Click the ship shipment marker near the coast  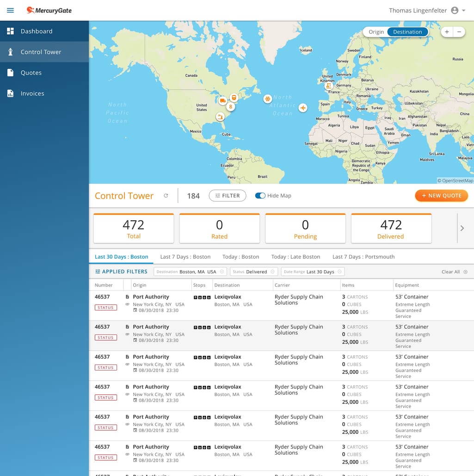[220, 117]
